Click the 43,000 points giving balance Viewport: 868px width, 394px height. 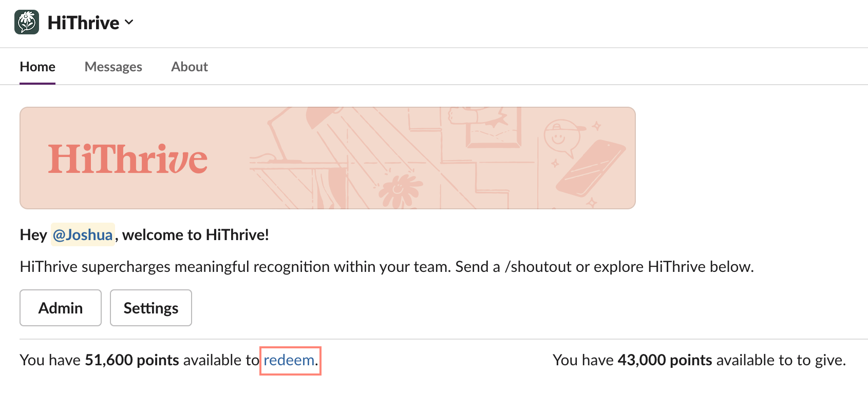[665, 360]
